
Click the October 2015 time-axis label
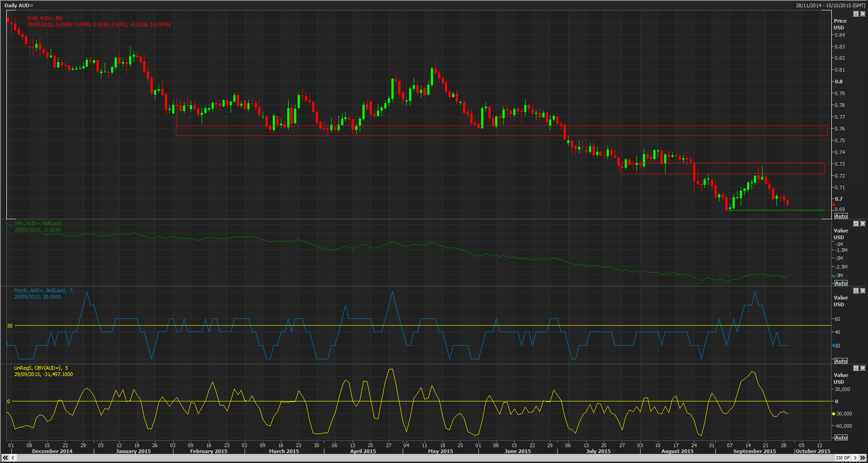813,451
